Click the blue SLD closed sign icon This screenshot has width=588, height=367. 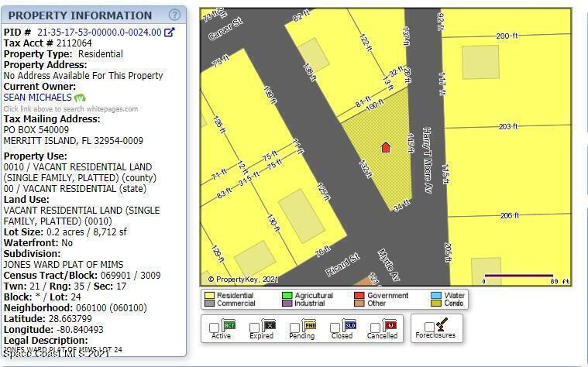click(350, 325)
